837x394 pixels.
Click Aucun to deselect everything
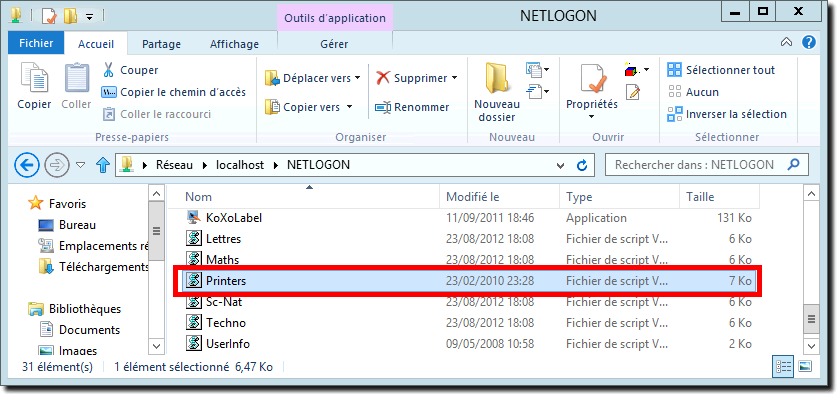click(x=693, y=92)
